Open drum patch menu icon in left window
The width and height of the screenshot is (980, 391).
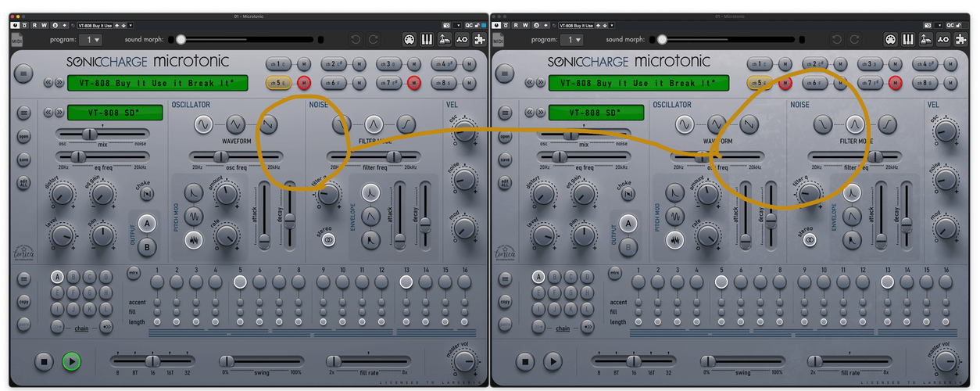(x=23, y=113)
